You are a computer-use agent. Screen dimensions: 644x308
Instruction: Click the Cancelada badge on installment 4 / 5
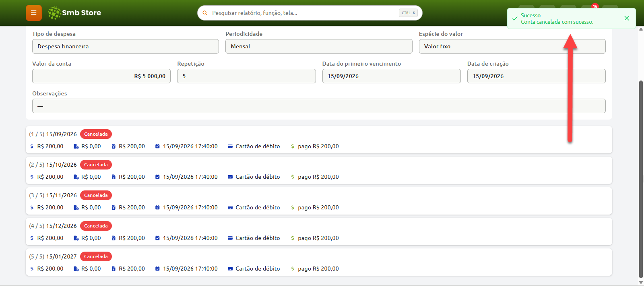point(96,226)
